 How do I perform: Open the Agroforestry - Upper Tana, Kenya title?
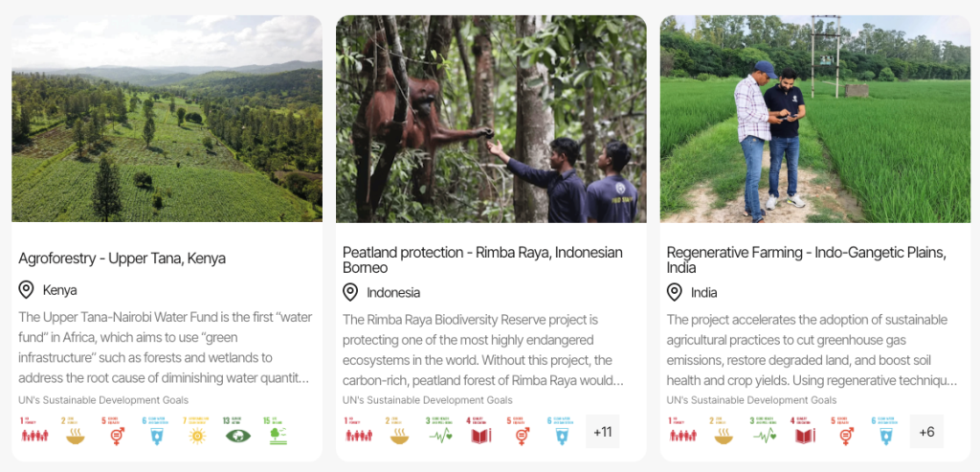point(122,258)
